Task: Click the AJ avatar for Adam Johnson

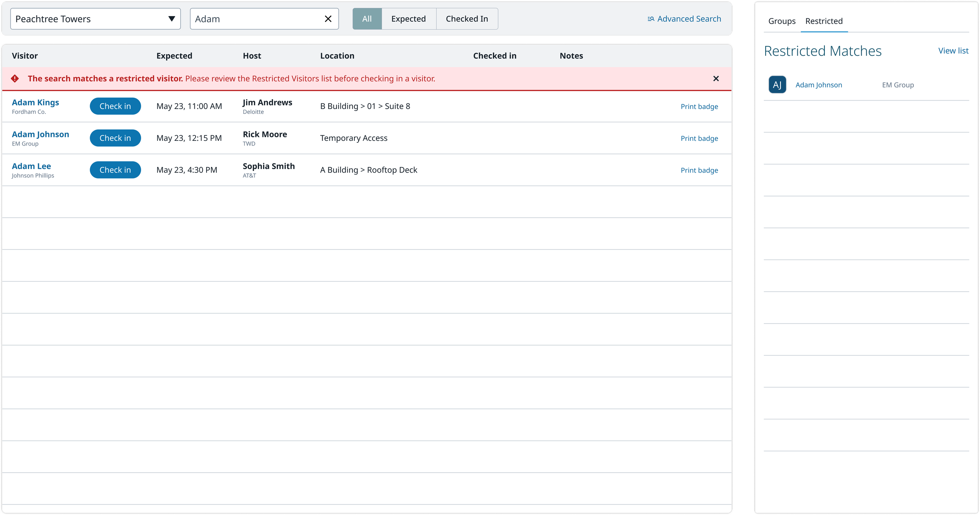Action: click(777, 85)
